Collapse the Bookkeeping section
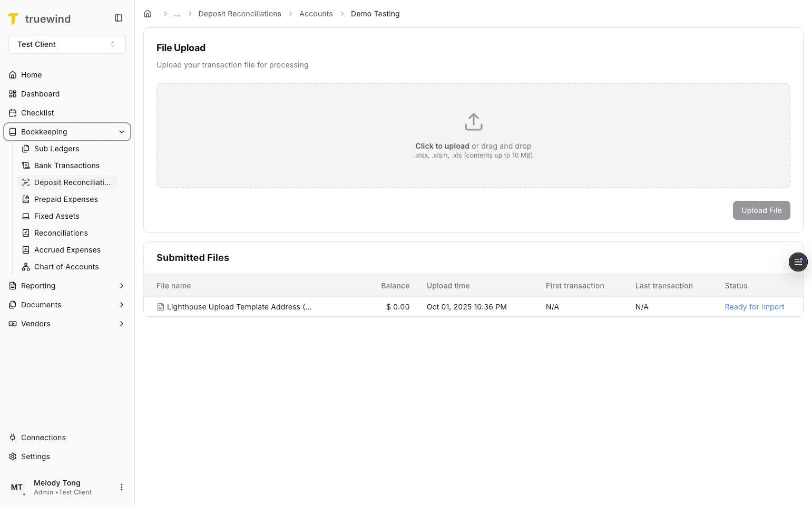 (122, 132)
